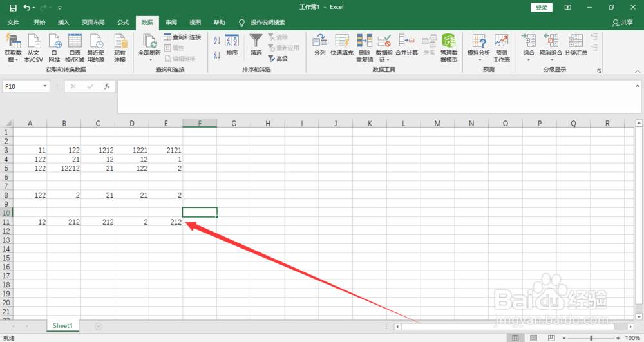Click Consolidate (合并计算)
Screen dimensions: 644x342
(406, 45)
